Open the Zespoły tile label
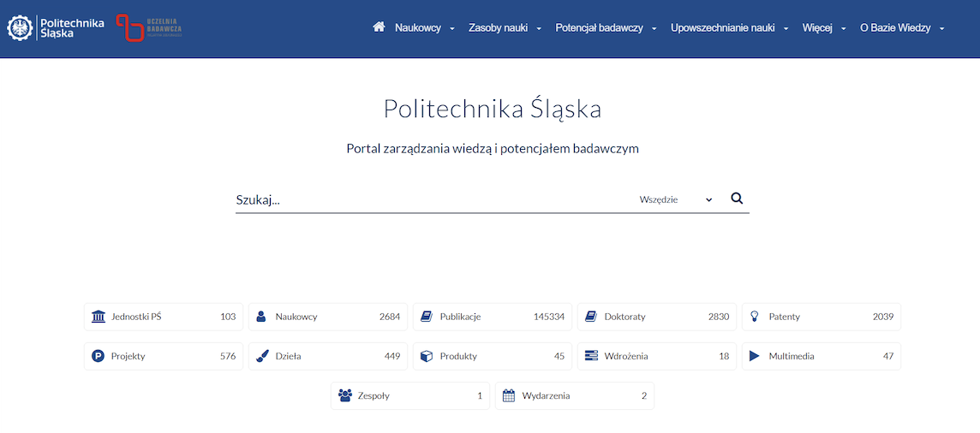This screenshot has height=433, width=980. point(373,396)
